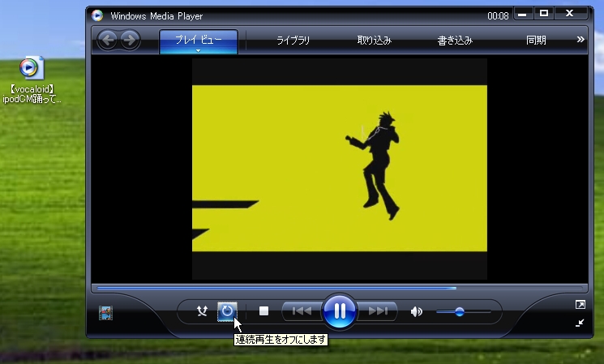Click the 00:08 elapsed time display

click(498, 15)
